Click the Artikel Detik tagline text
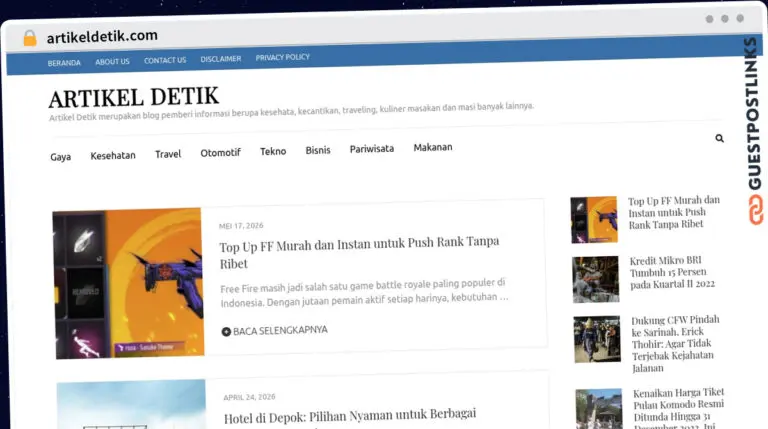Viewport: 768px width, 429px height. [291, 112]
